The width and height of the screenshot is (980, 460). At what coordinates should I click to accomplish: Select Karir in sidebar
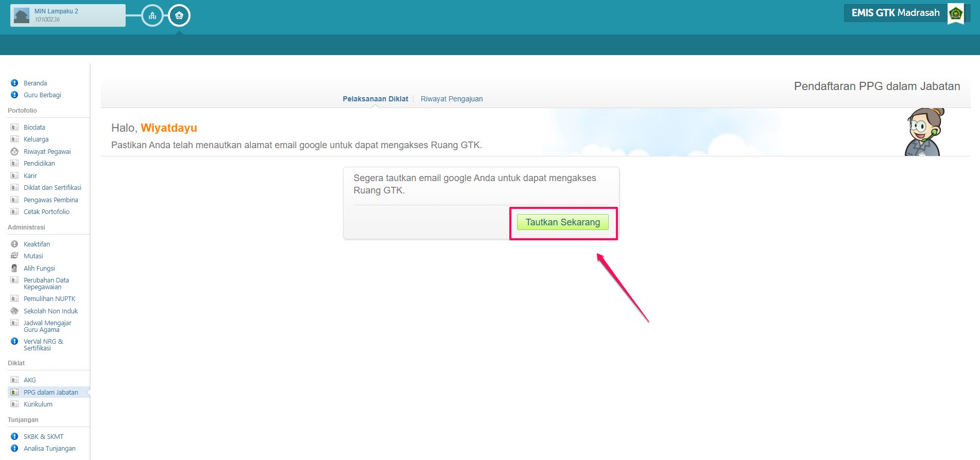click(x=30, y=175)
